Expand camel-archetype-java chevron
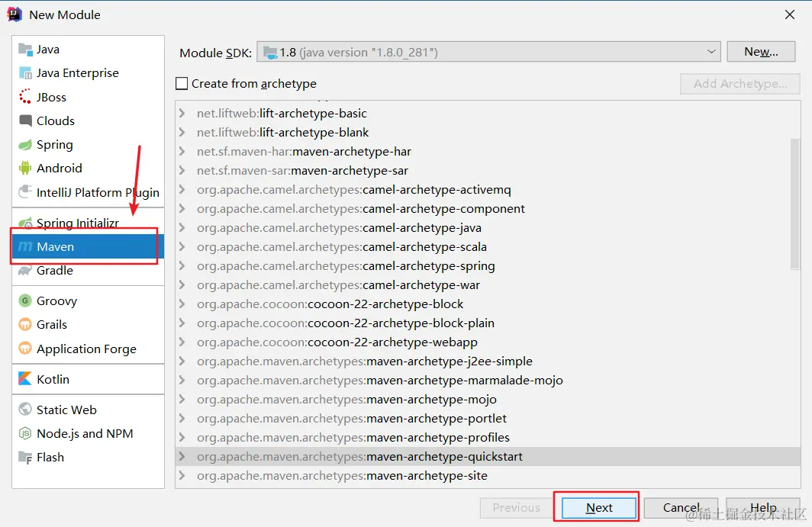 (x=182, y=227)
